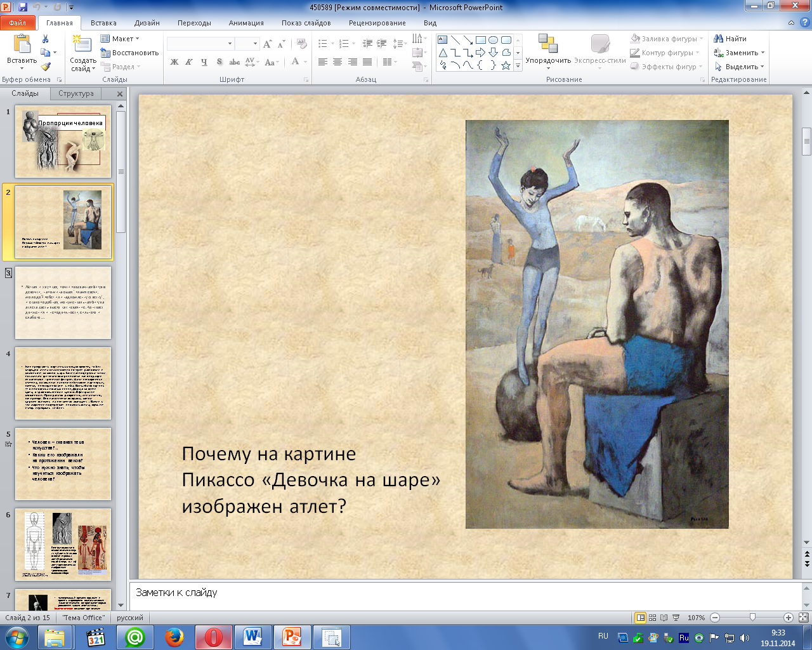Switch to the Дизайн tab
812x650 pixels.
click(147, 23)
